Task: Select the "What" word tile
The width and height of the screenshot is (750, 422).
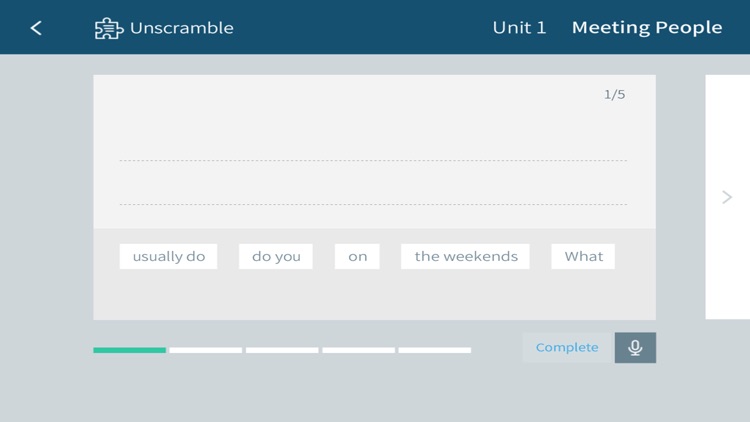Action: pyautogui.click(x=583, y=257)
